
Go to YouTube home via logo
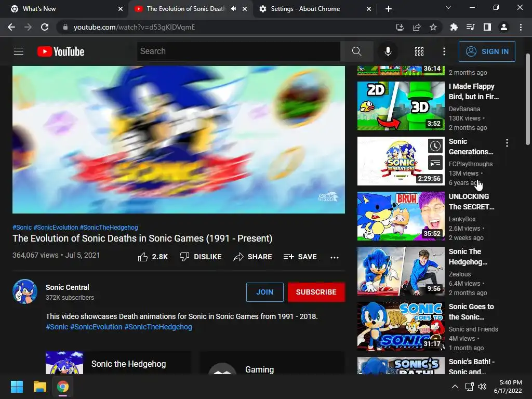[61, 51]
